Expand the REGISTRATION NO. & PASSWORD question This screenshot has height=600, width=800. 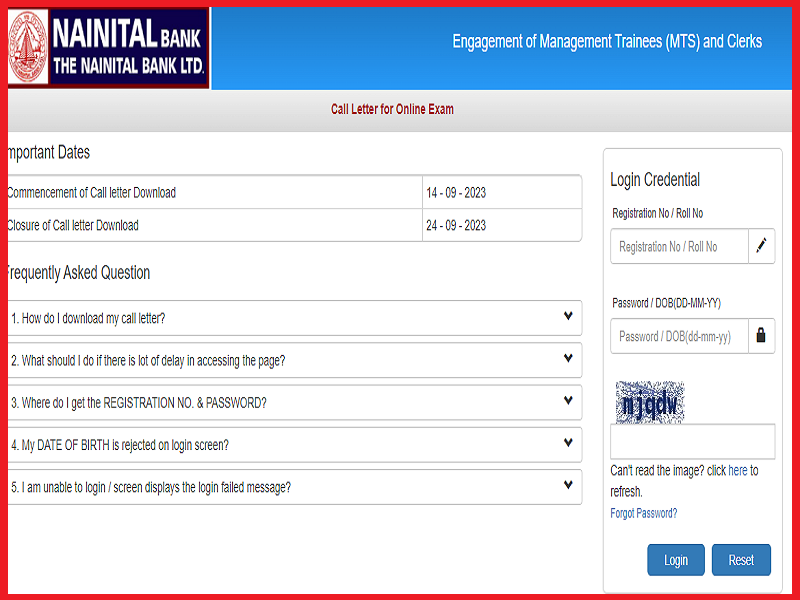click(295, 403)
